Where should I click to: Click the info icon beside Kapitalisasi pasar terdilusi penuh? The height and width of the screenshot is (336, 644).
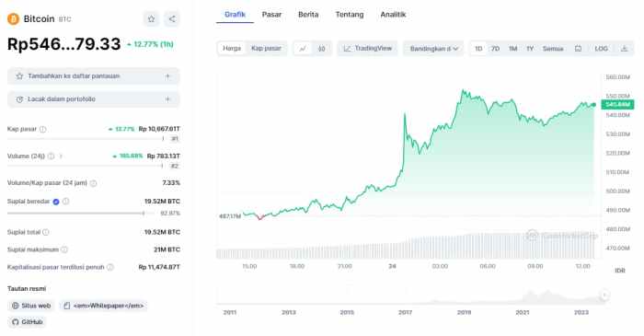(110, 267)
